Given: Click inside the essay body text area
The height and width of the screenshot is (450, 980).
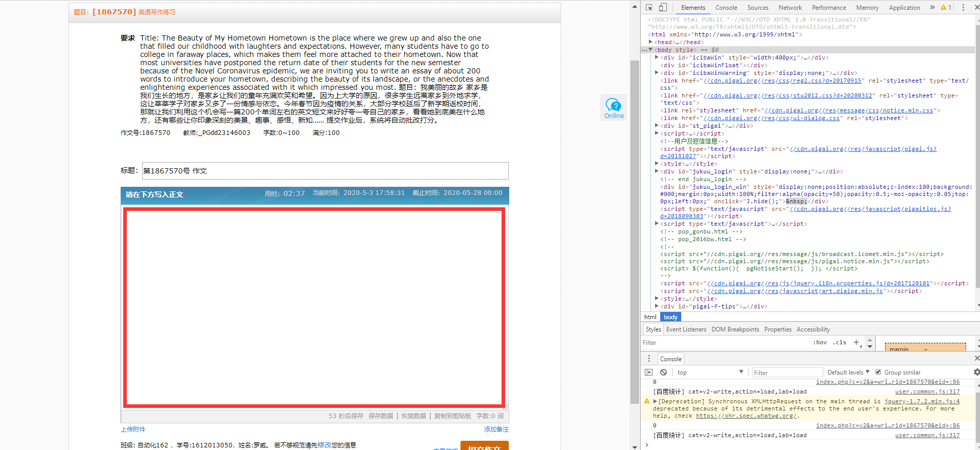Looking at the screenshot, I should pos(314,307).
